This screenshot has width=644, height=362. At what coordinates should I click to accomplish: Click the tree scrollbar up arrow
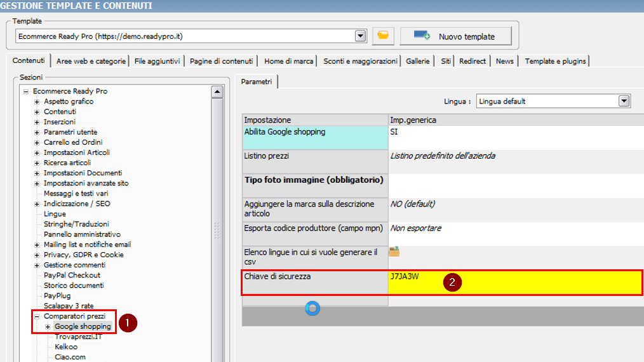217,91
